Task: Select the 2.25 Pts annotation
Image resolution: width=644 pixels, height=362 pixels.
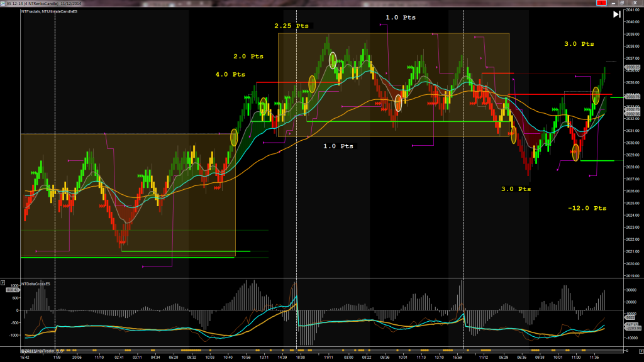Action: click(292, 25)
